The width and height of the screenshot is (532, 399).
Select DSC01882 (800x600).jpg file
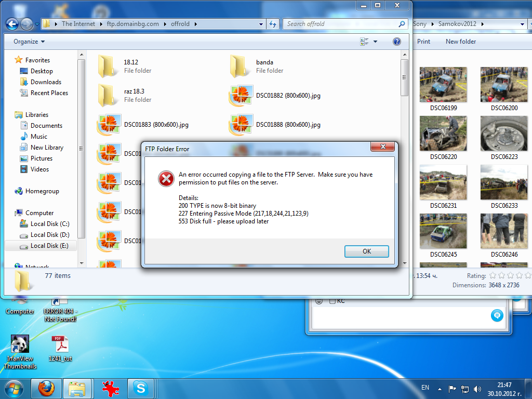(275, 96)
